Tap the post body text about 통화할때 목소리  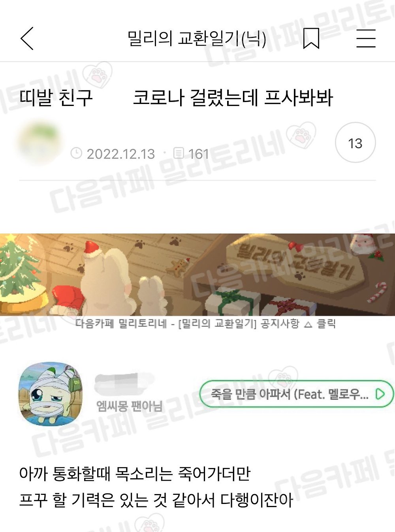(x=156, y=487)
